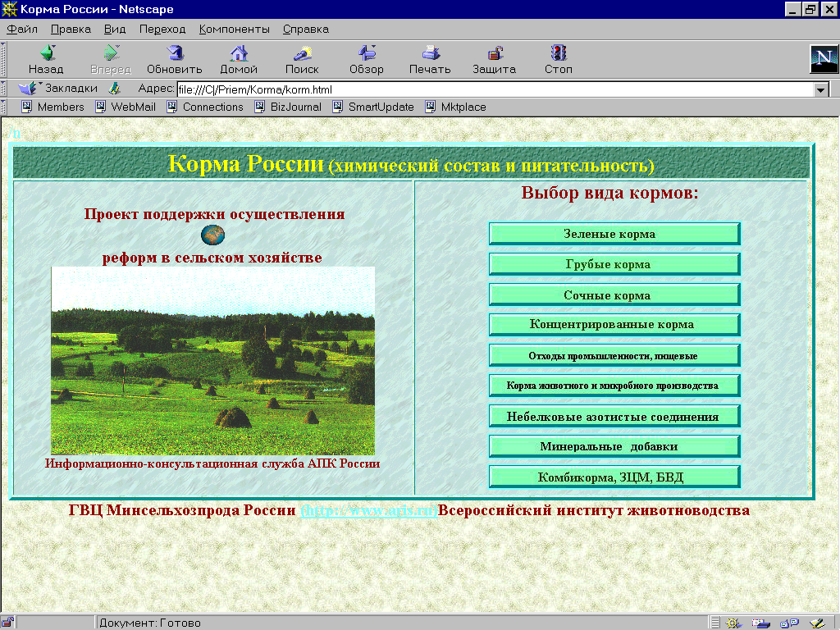Open Newsgroups icon in status bar

[x=789, y=623]
